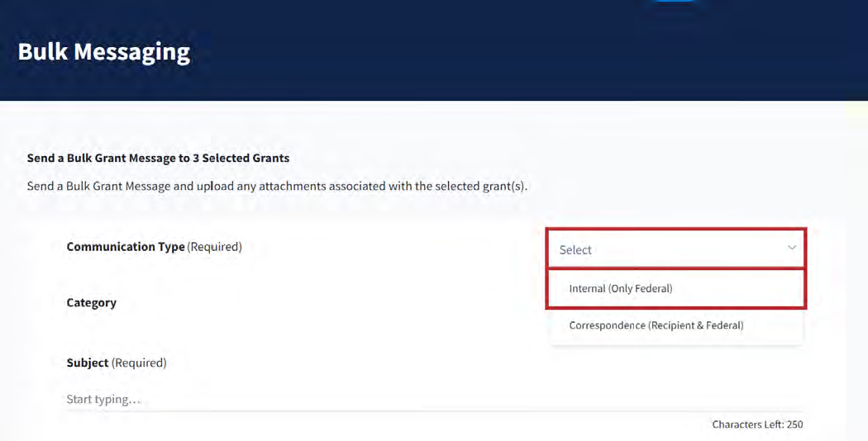This screenshot has height=441, width=868.
Task: Click the upload attachments description sentence
Action: [x=277, y=186]
